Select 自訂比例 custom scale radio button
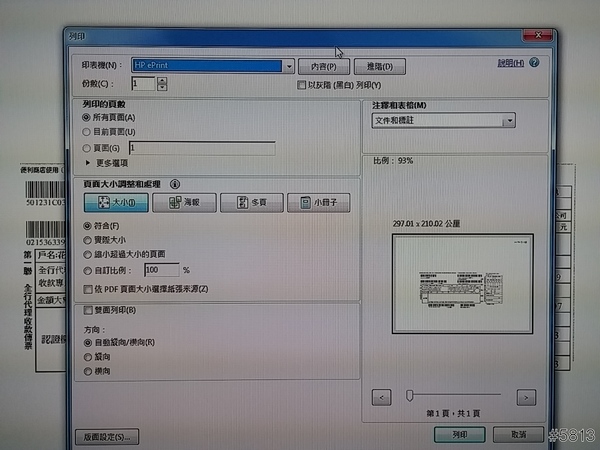This screenshot has width=600, height=450. [x=87, y=271]
